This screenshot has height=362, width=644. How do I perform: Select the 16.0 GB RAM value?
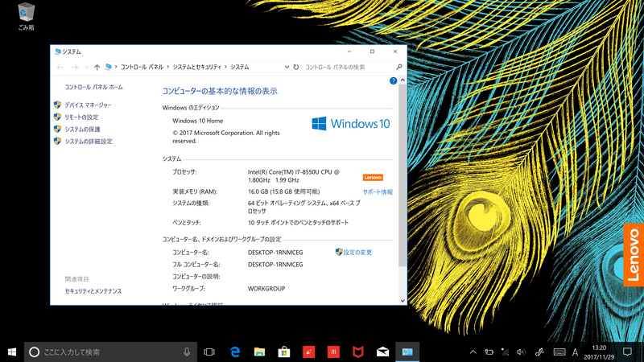click(x=283, y=191)
